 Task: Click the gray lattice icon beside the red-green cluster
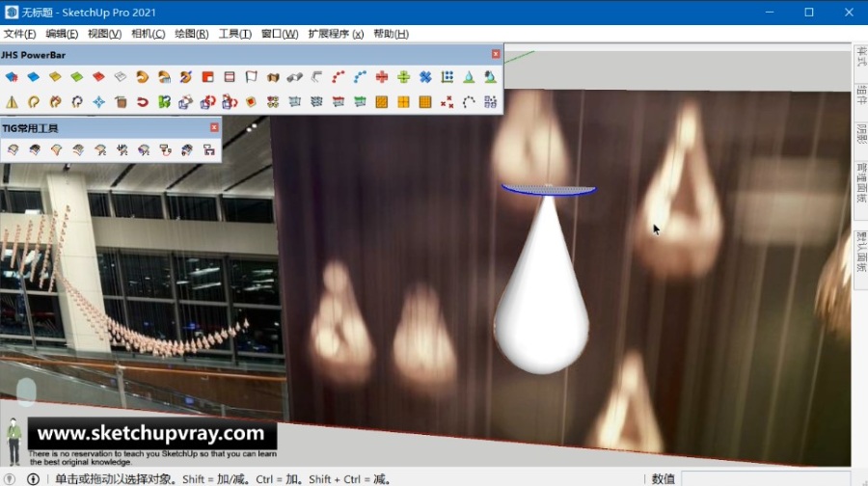coord(294,102)
